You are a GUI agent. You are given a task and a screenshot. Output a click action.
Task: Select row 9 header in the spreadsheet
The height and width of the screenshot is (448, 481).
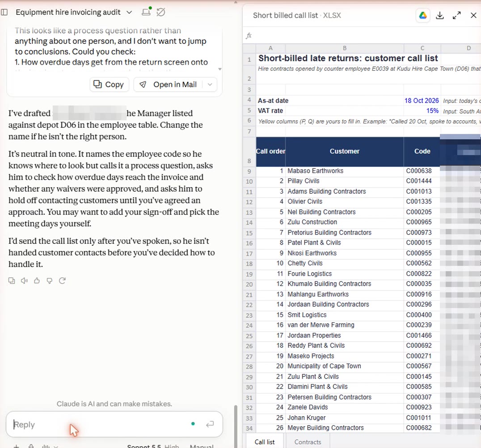coord(249,171)
